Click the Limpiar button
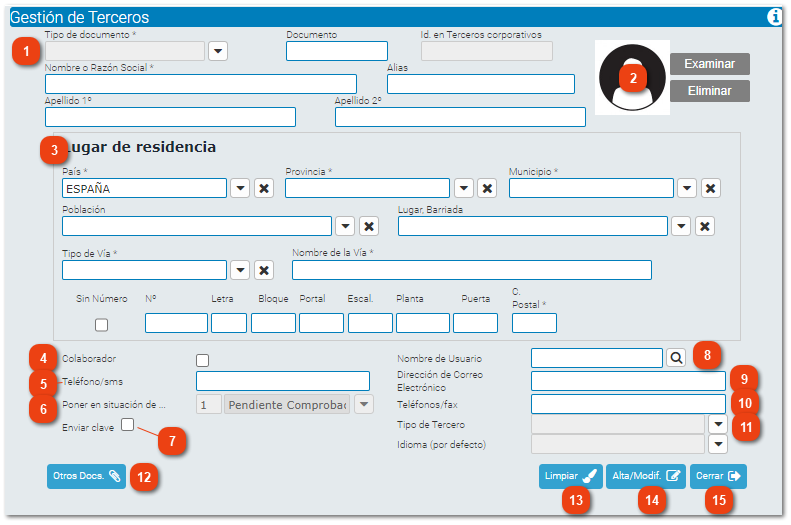791x525 pixels. click(x=571, y=476)
